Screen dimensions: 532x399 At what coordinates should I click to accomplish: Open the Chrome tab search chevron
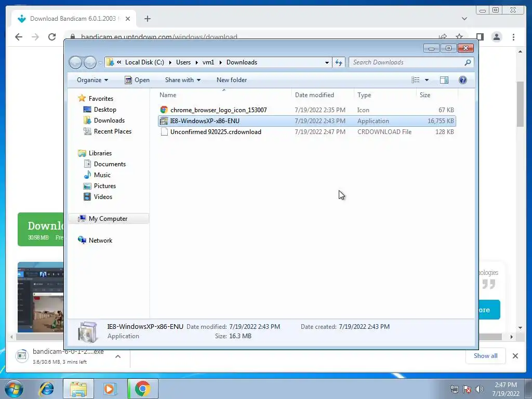(x=464, y=19)
